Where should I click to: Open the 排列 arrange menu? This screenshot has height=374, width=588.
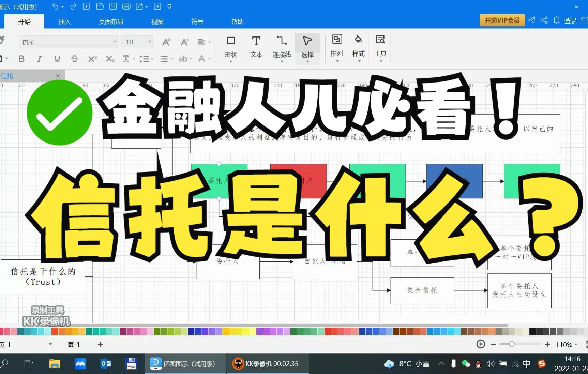coord(336,48)
